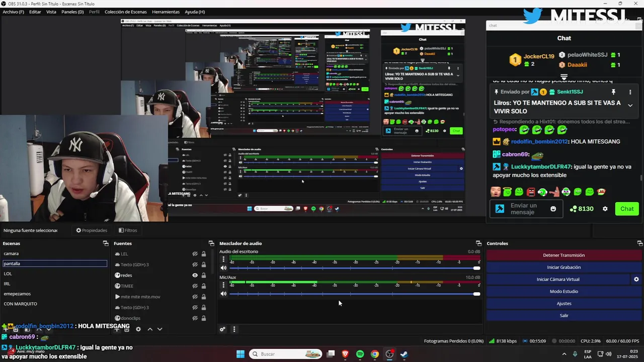This screenshot has height=362, width=644.
Task: Toggle lock on the TIMEE source
Action: point(204,286)
